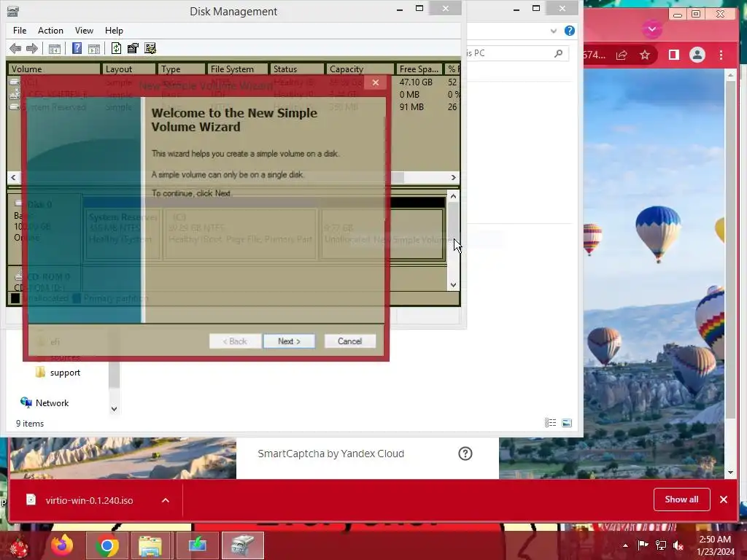The width and height of the screenshot is (747, 560).
Task: Sort by the Capacity column header
Action: coord(360,69)
